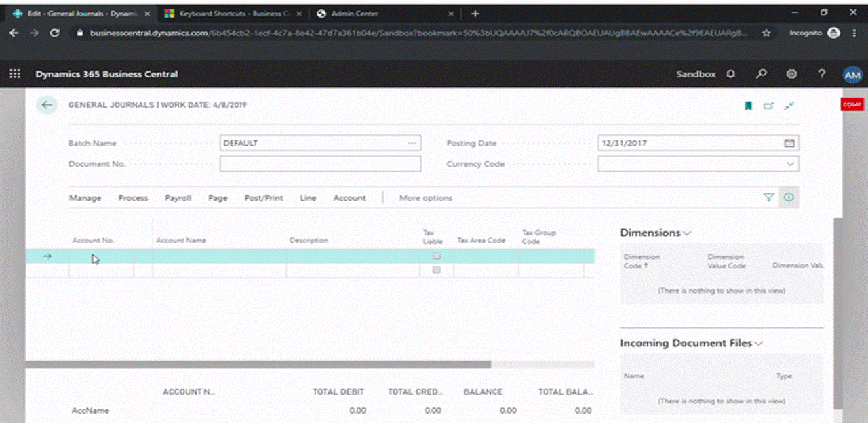Open the Account menu

click(349, 198)
